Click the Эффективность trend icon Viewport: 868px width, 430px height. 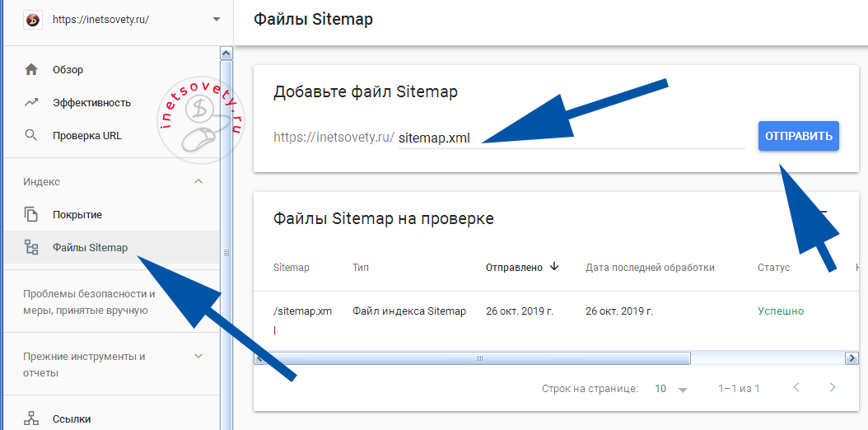[31, 102]
